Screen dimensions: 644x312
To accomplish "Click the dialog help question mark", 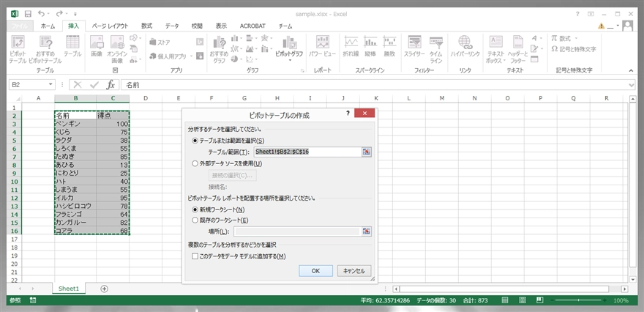I will (348, 113).
